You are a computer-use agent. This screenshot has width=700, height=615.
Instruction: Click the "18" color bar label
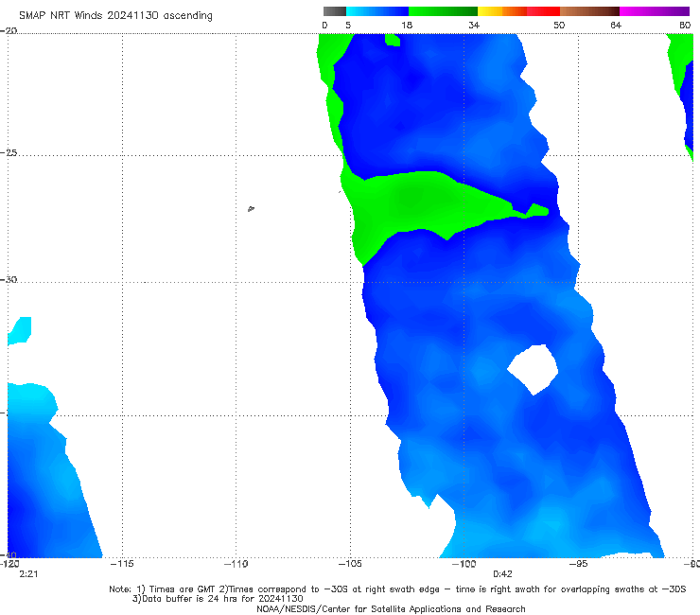407,26
